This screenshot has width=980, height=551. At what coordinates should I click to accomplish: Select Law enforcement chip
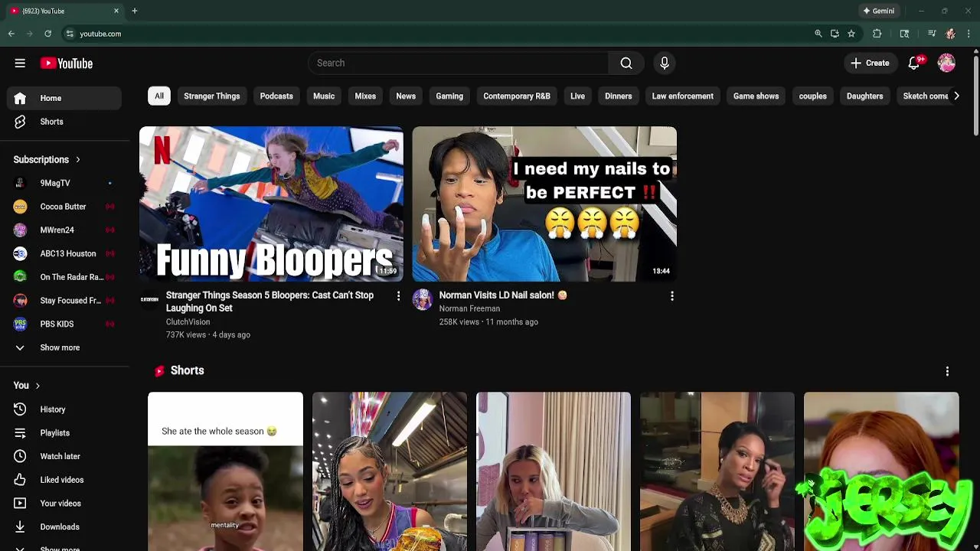[683, 96]
